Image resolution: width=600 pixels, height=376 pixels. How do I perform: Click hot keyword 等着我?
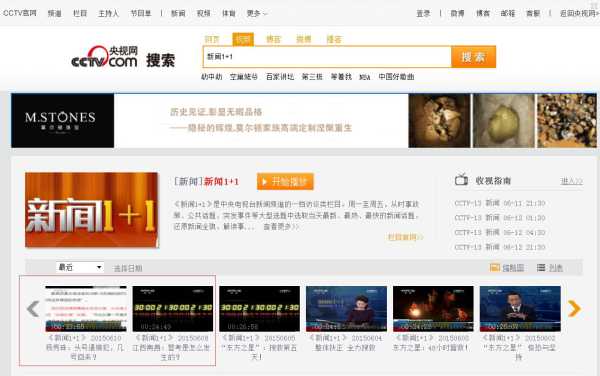341,77
